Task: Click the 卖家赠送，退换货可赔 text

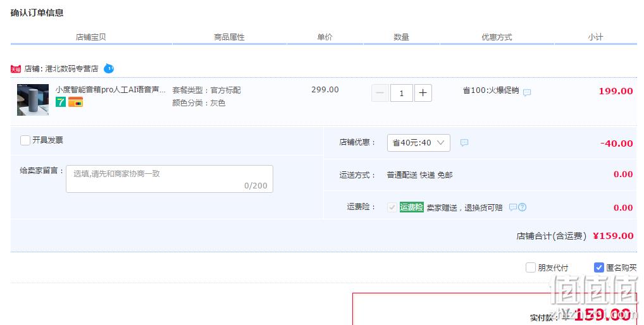Action: tap(464, 207)
